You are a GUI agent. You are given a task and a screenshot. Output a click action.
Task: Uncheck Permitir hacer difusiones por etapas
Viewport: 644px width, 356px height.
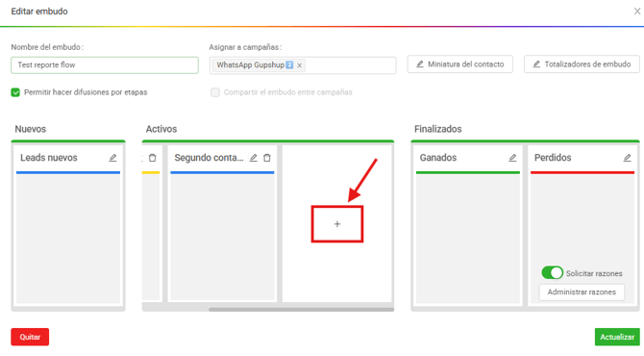click(x=15, y=92)
